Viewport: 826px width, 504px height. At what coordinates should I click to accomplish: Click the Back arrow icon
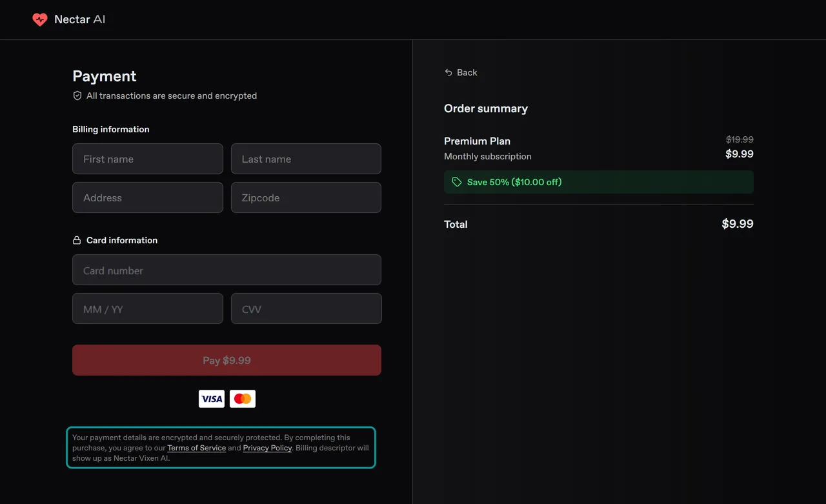point(448,72)
